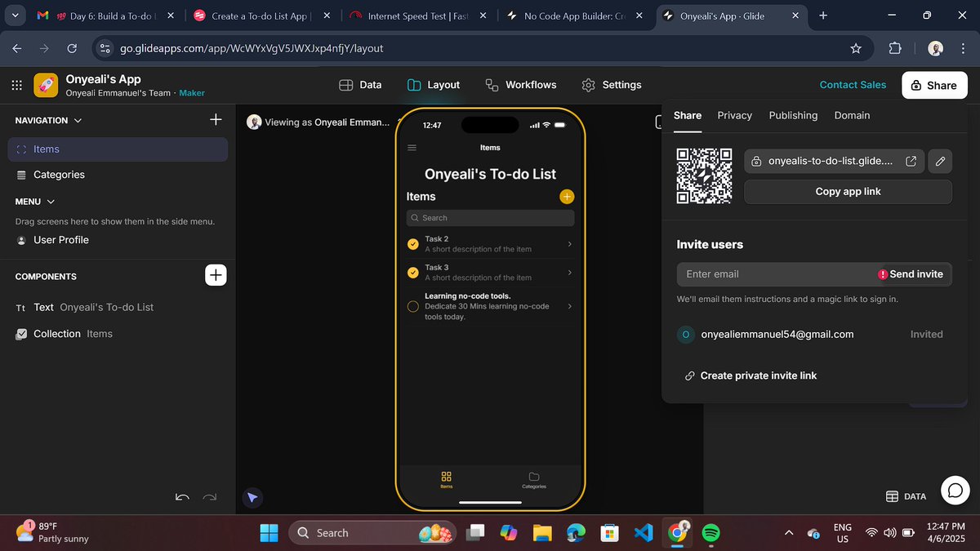Add a new component with plus button
Image resolution: width=980 pixels, height=551 pixels.
tap(216, 275)
